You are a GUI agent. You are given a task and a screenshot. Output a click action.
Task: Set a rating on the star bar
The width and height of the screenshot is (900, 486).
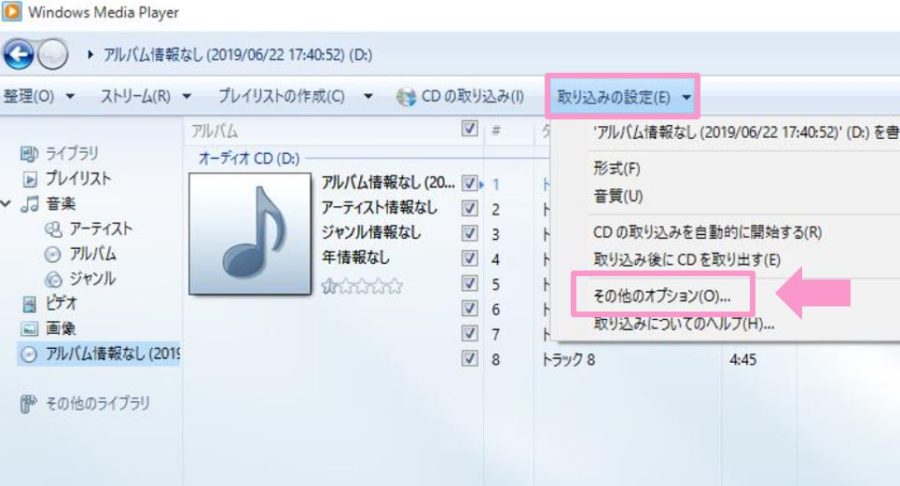(362, 286)
